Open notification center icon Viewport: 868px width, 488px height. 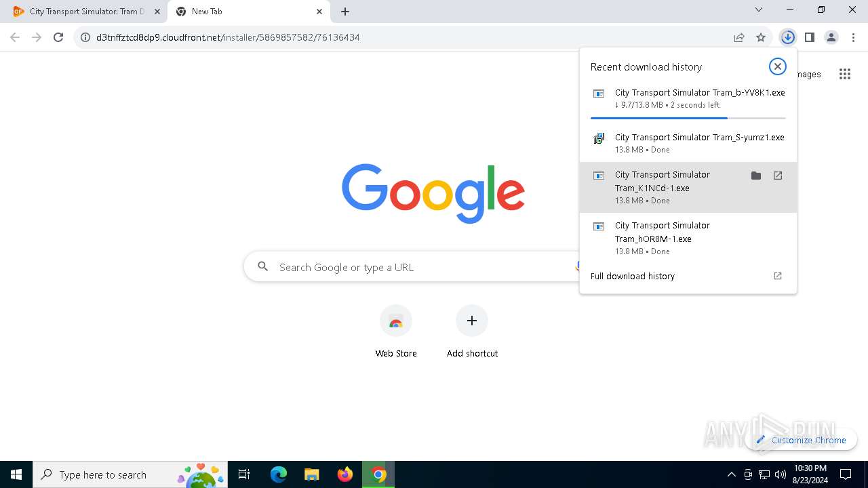coord(846,474)
